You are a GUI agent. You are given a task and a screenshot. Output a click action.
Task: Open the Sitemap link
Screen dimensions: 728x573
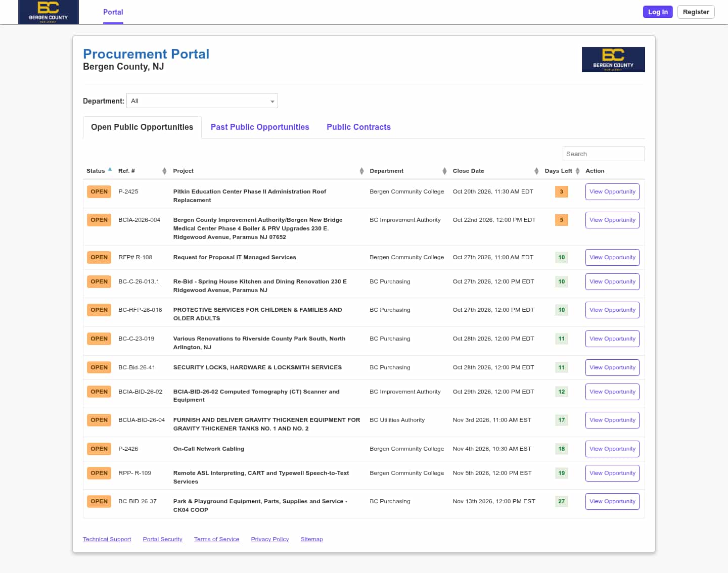[311, 540]
